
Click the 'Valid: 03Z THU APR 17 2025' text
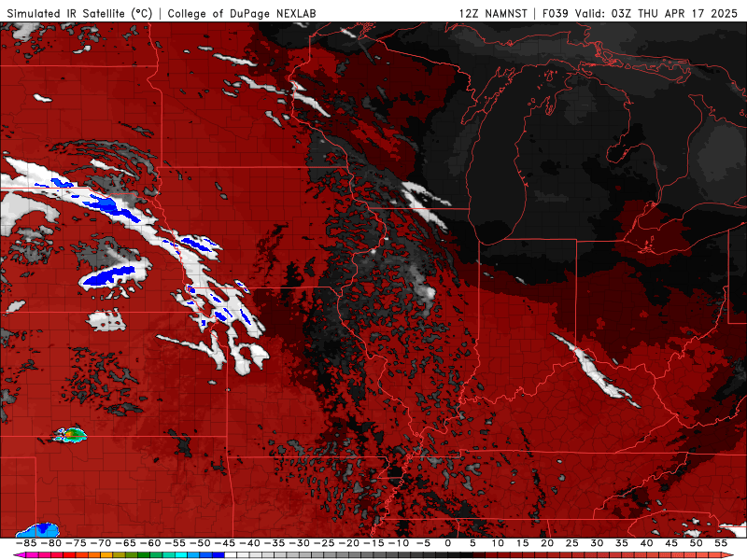click(656, 13)
